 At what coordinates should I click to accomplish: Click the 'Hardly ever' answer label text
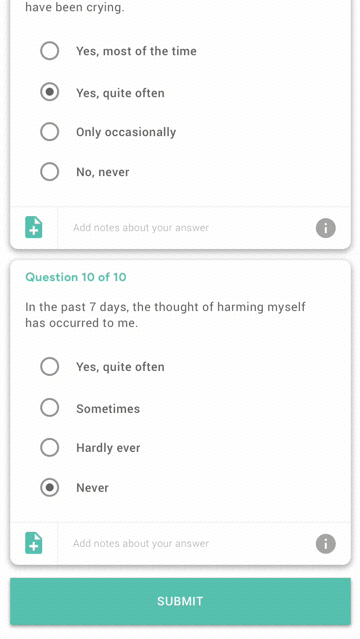[x=108, y=448]
